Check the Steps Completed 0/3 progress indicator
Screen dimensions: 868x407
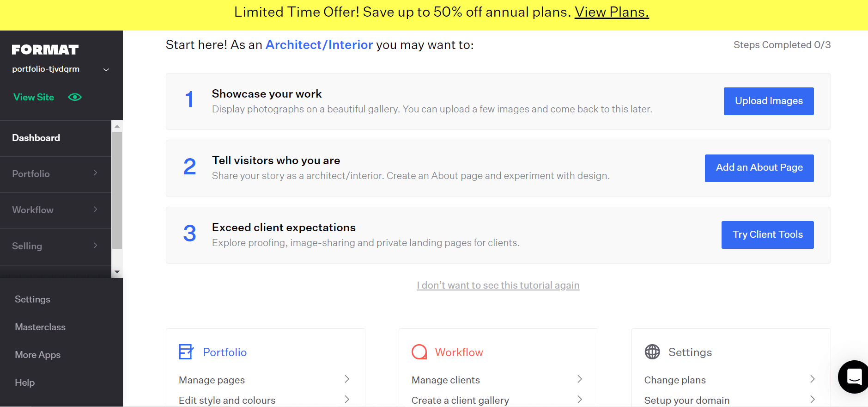click(x=782, y=44)
